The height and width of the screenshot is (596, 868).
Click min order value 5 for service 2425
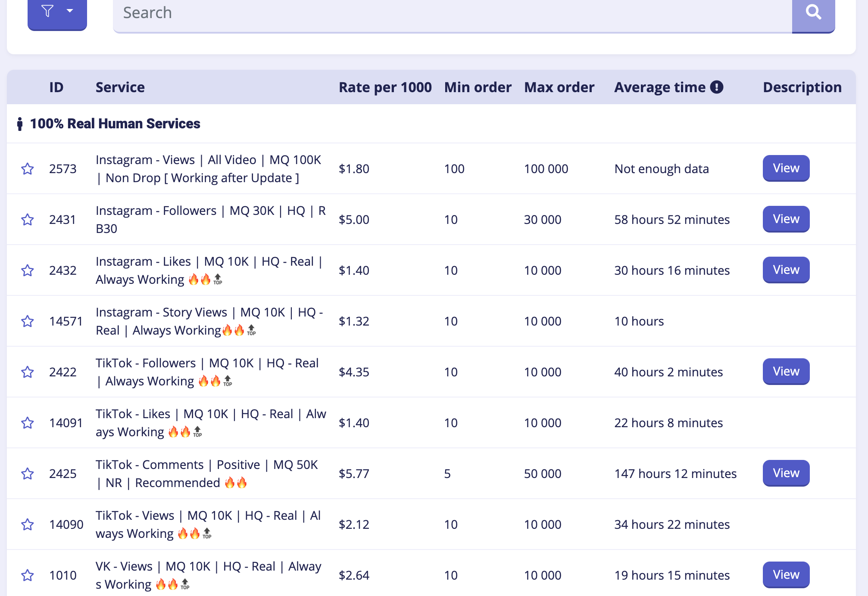[x=447, y=474]
